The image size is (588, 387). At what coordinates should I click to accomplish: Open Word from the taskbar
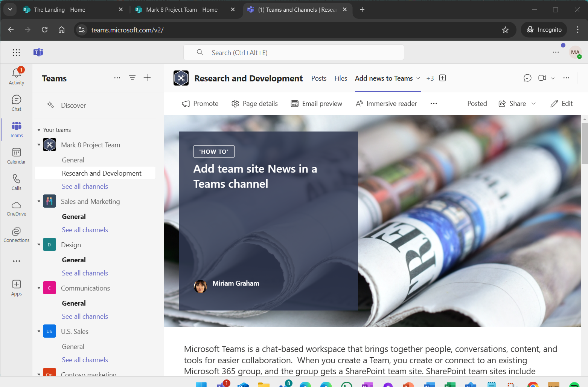click(x=429, y=385)
